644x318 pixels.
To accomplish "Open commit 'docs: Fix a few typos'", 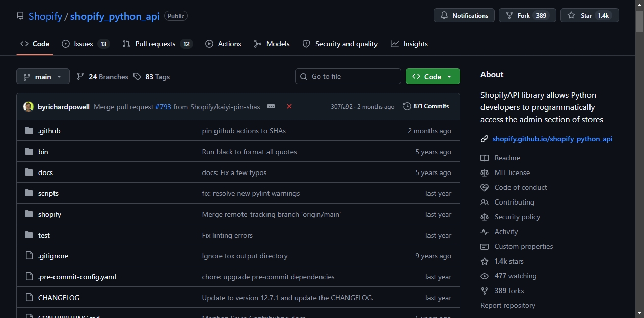I will pos(234,172).
